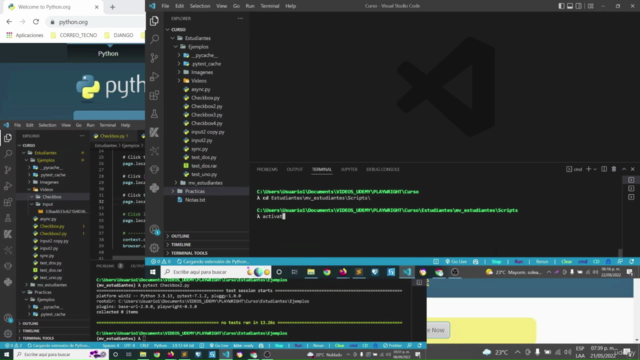Open Selection menu in front VS Code window
The width and height of the screenshot is (640, 360).
pos(200,6)
